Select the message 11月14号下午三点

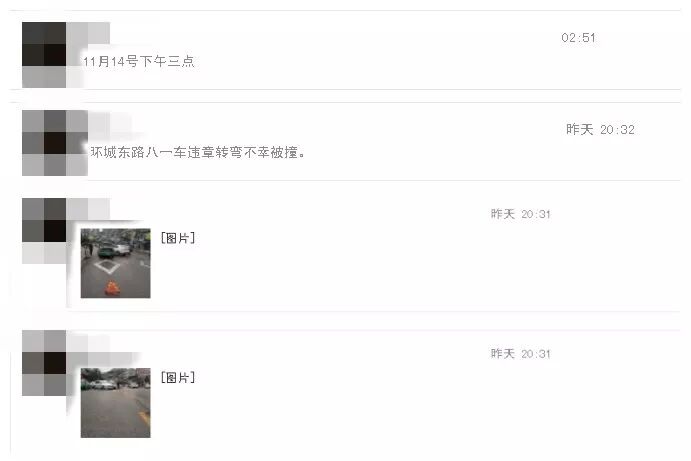pos(139,61)
